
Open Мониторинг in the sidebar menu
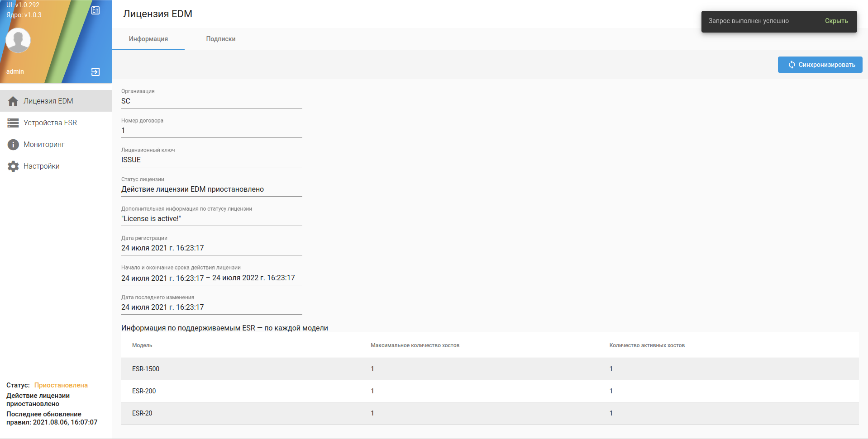(x=44, y=145)
